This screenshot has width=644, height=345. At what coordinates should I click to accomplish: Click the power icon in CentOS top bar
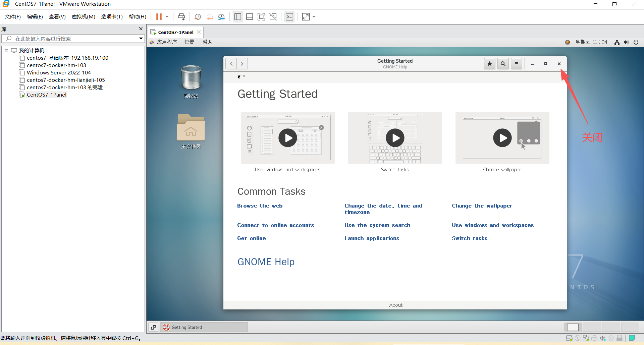pos(636,42)
